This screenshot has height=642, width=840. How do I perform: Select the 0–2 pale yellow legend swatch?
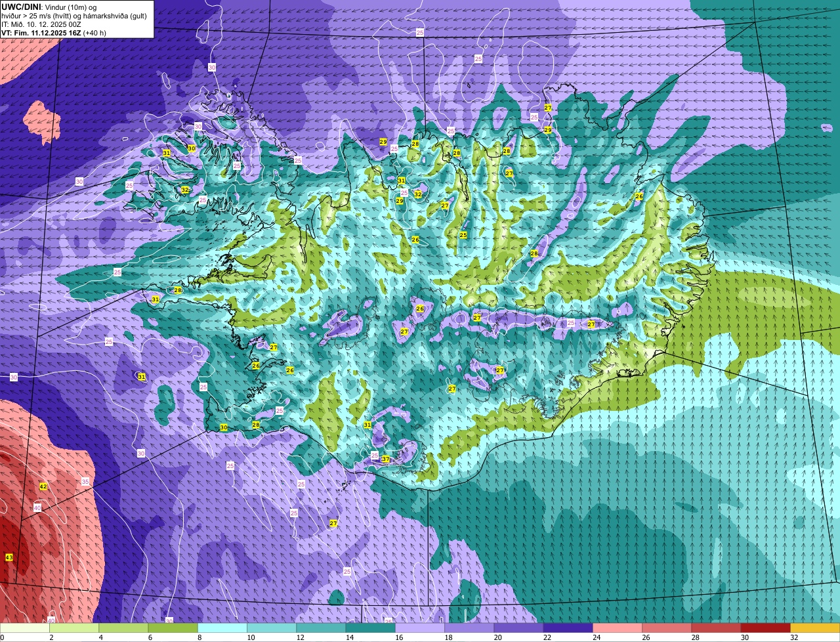(25, 628)
